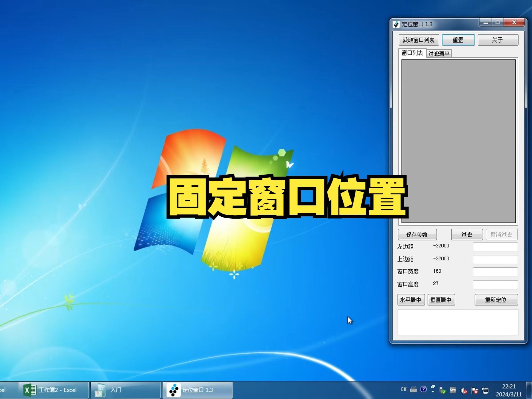The image size is (532, 399).
Task: Open the 入门 taskbar item
Action: pos(126,390)
